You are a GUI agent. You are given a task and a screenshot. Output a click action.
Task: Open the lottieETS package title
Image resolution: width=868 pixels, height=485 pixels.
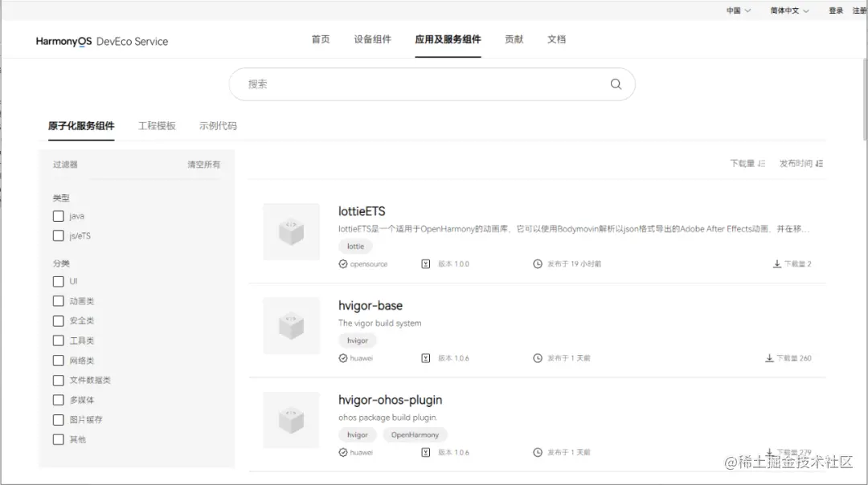click(x=362, y=211)
